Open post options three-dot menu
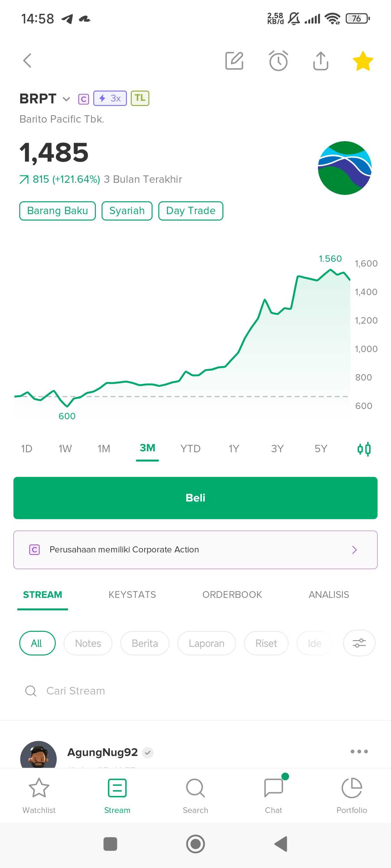 click(x=359, y=751)
